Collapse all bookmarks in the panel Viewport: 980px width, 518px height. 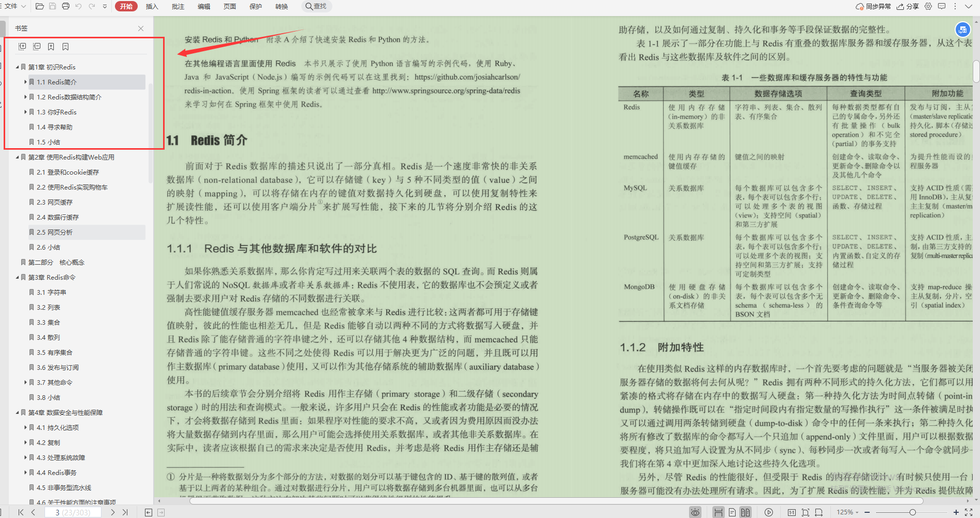pyautogui.click(x=37, y=46)
